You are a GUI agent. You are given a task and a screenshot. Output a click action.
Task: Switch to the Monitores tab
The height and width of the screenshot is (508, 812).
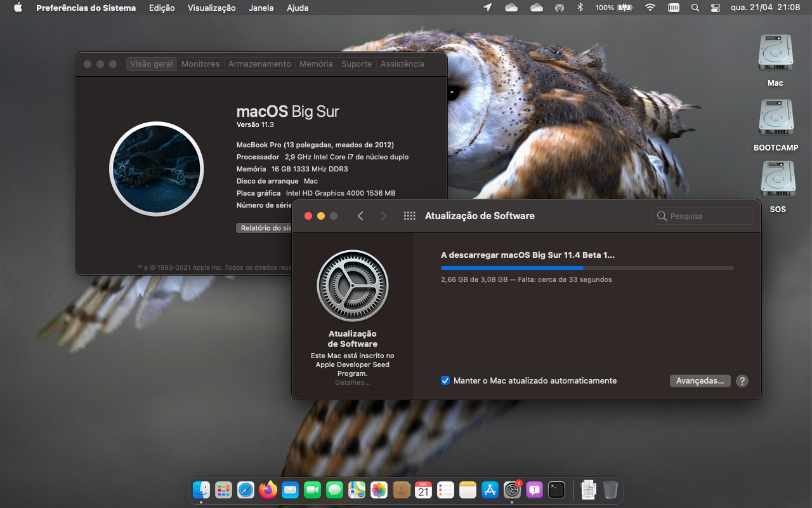coord(200,63)
